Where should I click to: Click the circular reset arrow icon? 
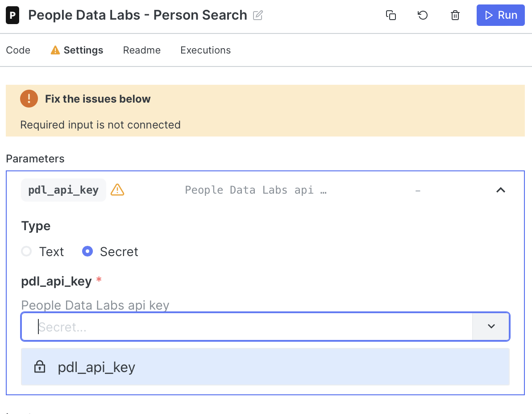(x=423, y=15)
